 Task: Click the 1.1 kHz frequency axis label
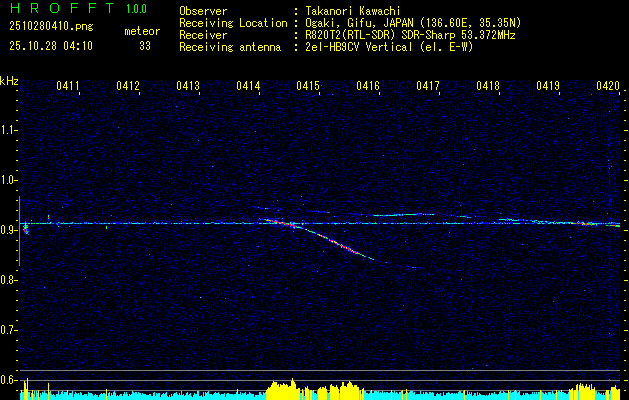click(x=7, y=130)
